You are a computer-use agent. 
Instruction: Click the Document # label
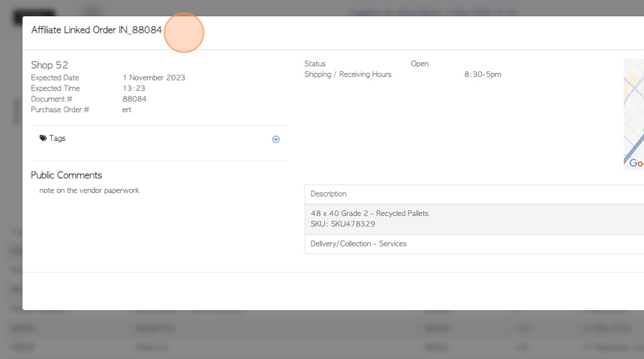click(51, 99)
